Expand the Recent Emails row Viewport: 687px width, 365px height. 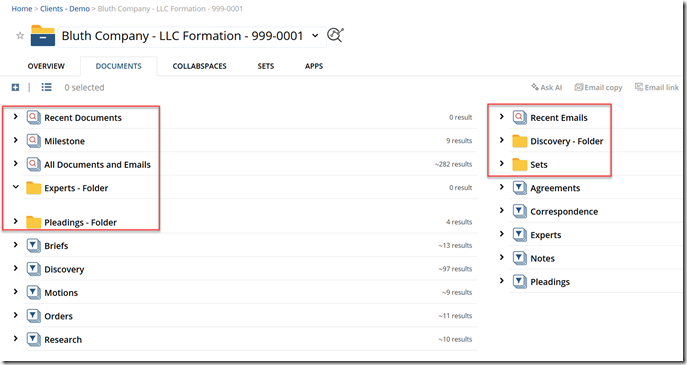pos(502,116)
